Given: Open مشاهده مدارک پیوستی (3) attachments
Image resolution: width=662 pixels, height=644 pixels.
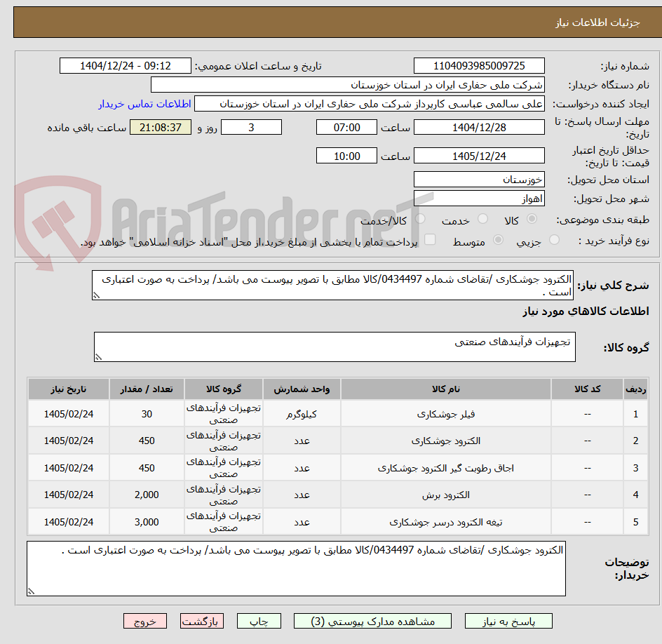Looking at the screenshot, I should click(x=372, y=621).
